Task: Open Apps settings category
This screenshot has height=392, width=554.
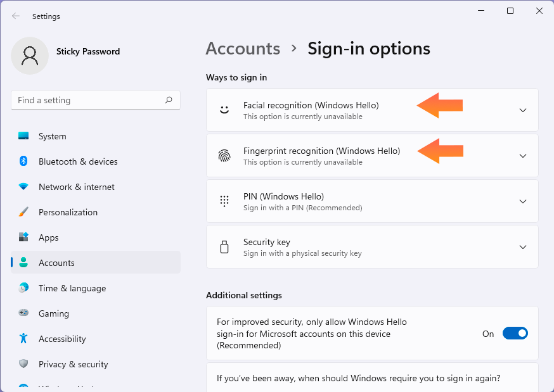Action: [96, 237]
